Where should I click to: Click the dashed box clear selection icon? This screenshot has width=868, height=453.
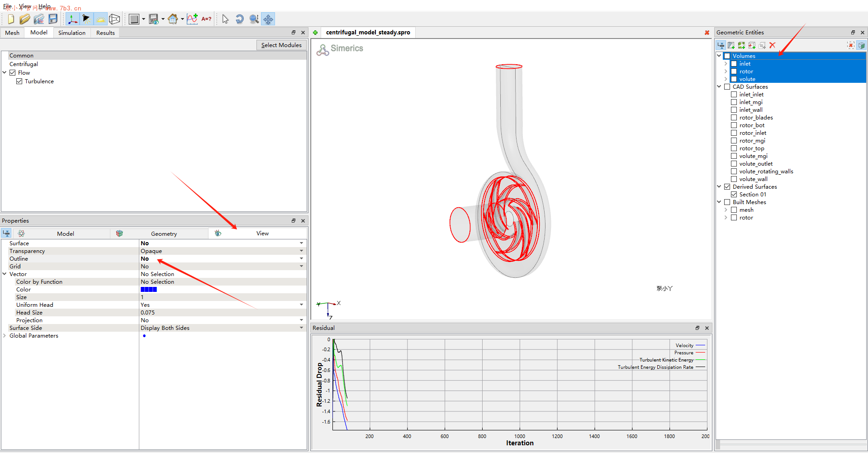click(851, 45)
